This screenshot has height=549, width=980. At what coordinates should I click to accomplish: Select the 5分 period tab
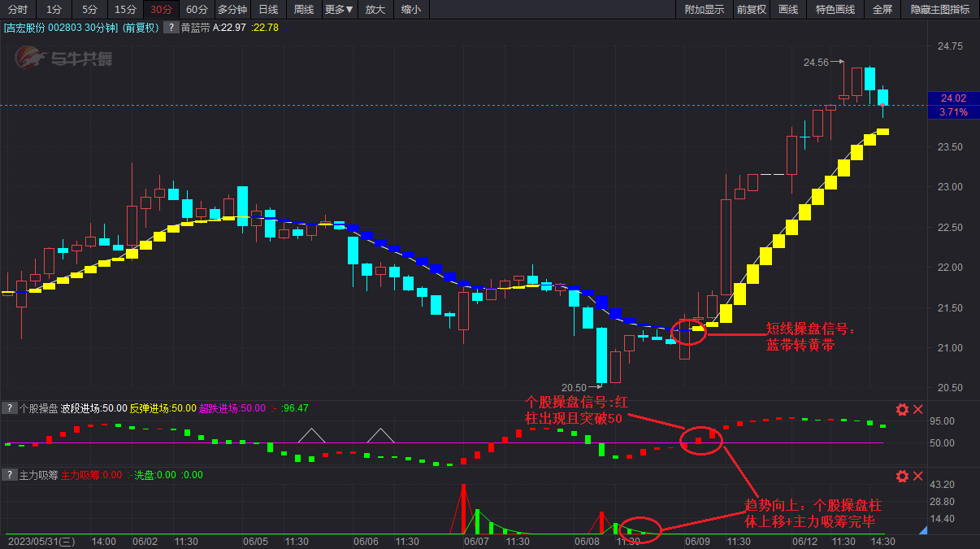coord(89,10)
